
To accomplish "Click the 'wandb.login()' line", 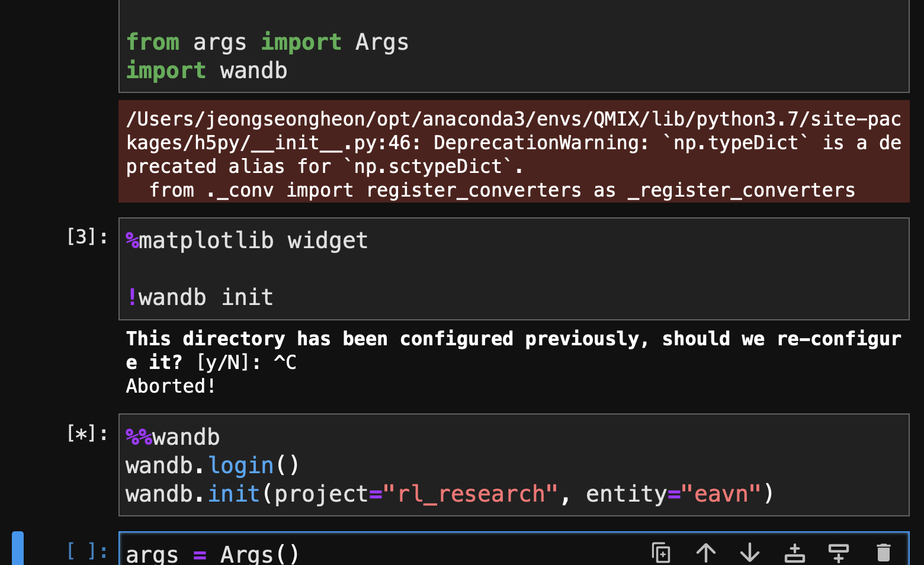I will [213, 466].
